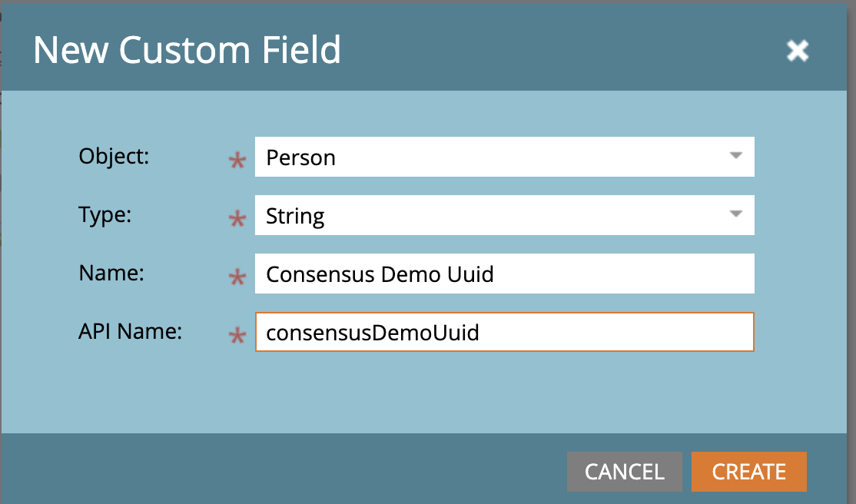Screen dimensions: 856x504
Task: Click the CANCEL button
Action: point(625,472)
